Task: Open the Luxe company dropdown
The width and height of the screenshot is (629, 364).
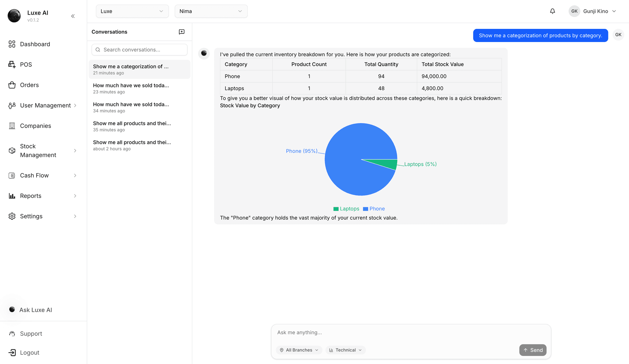Action: pyautogui.click(x=132, y=11)
